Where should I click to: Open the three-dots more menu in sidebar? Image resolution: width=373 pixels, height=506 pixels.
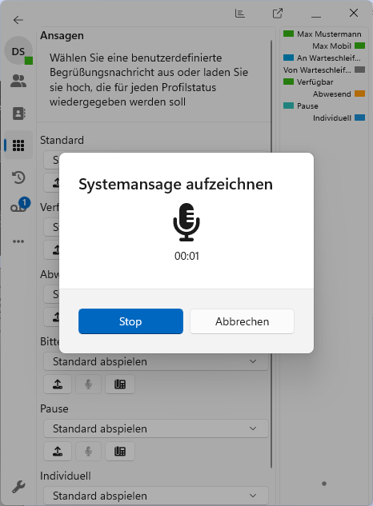18,241
